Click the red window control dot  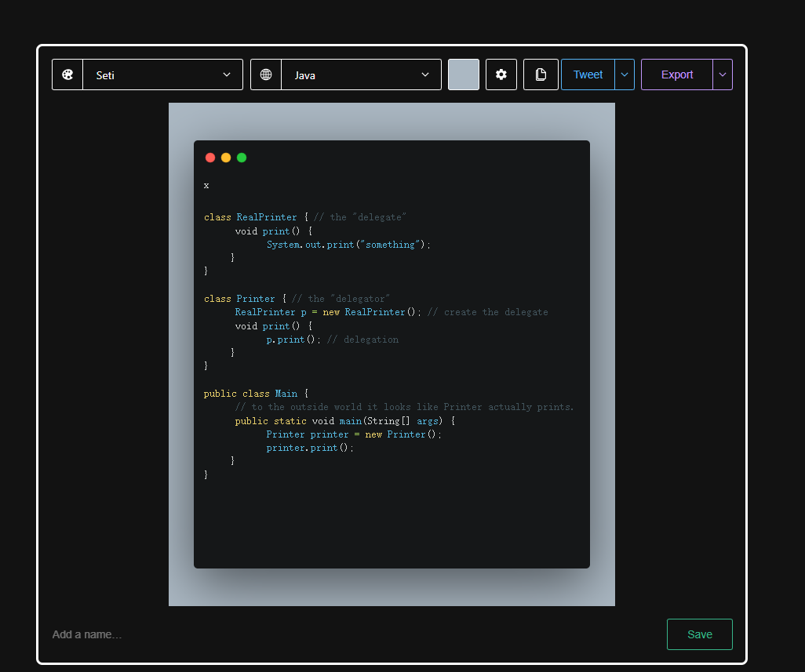(x=210, y=158)
